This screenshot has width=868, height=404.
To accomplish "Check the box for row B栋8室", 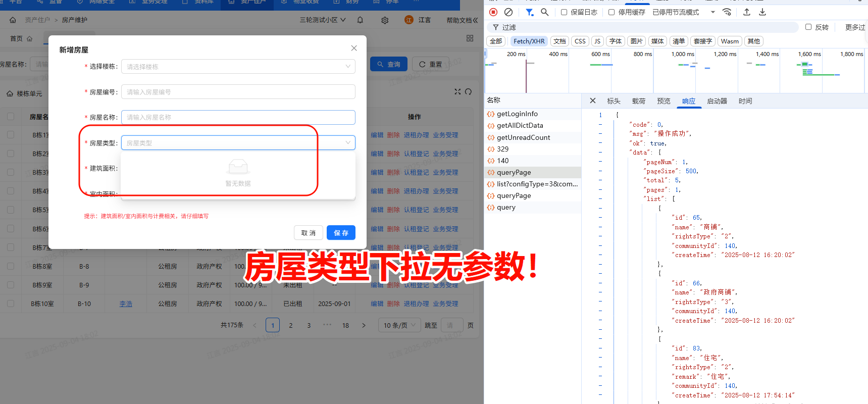I will coord(11,266).
